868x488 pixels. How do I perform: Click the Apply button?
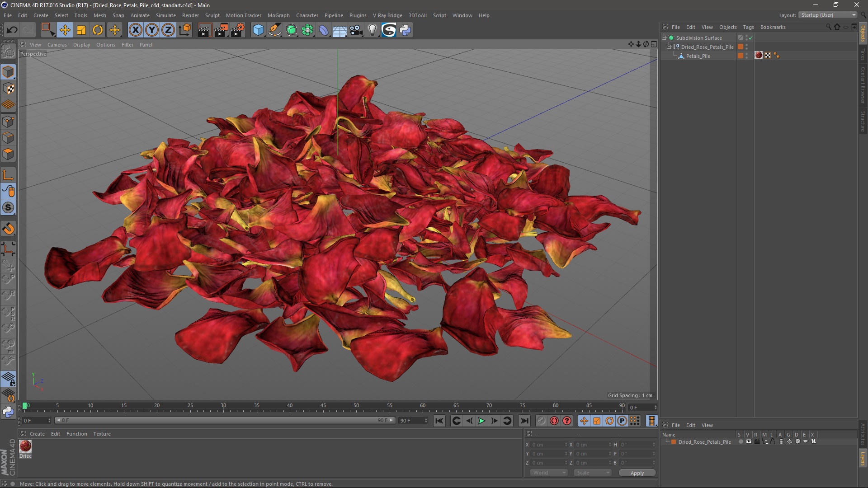click(637, 473)
